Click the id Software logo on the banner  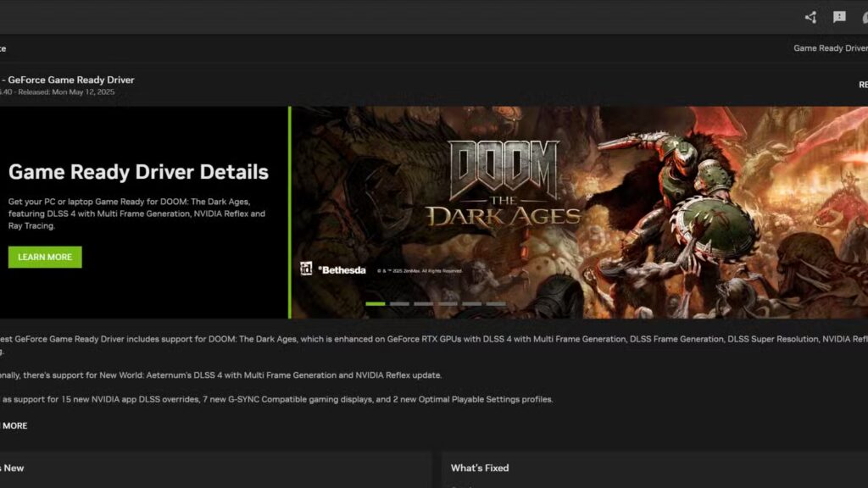click(x=306, y=269)
